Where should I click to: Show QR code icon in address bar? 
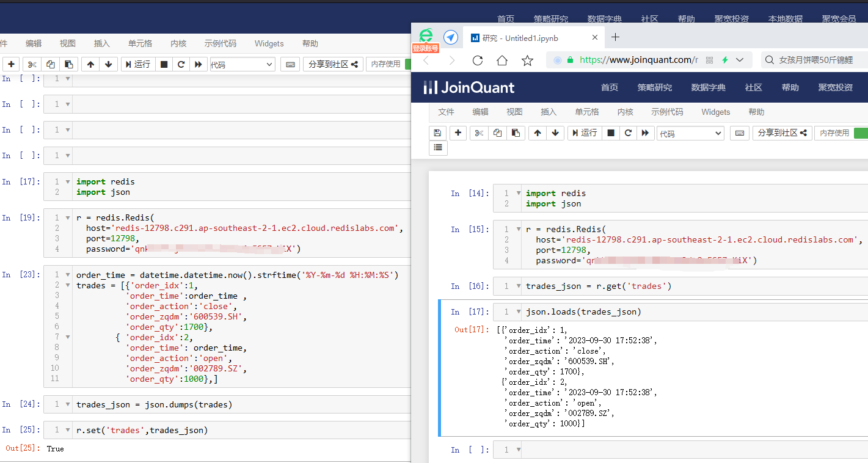(709, 60)
